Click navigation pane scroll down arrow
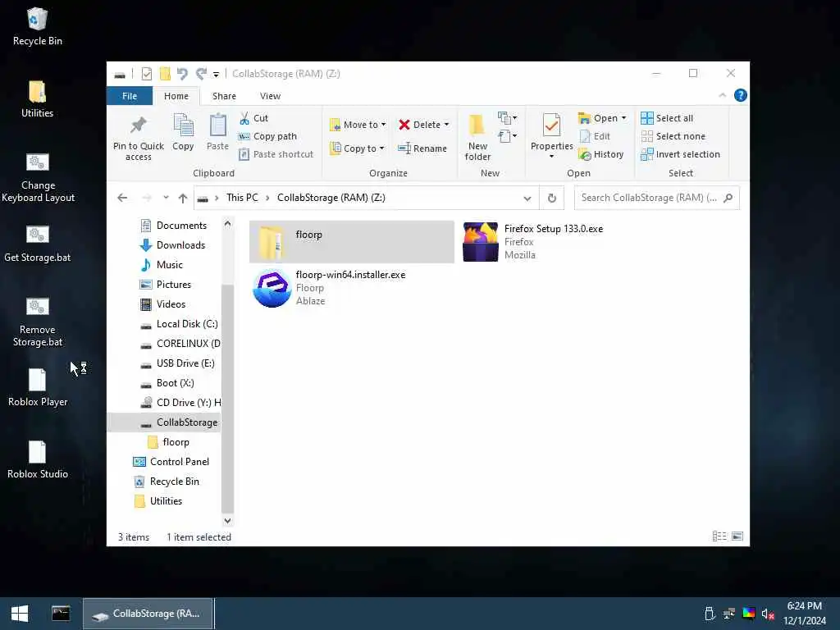The width and height of the screenshot is (840, 630). (x=228, y=521)
